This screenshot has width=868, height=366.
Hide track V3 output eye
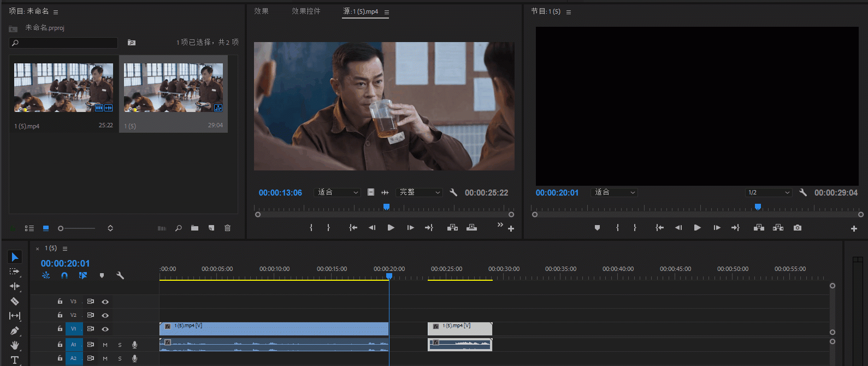click(x=105, y=302)
